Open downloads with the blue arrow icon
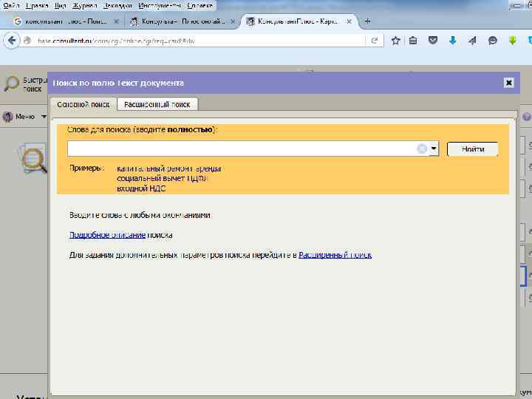 pos(453,41)
